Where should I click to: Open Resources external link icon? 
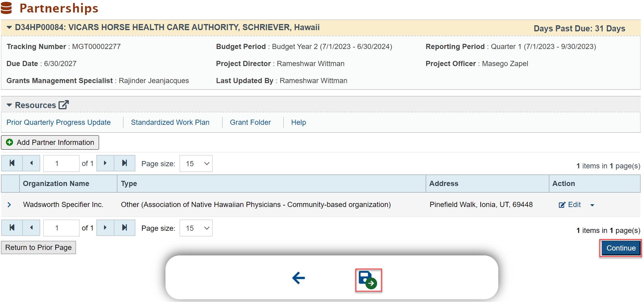64,105
